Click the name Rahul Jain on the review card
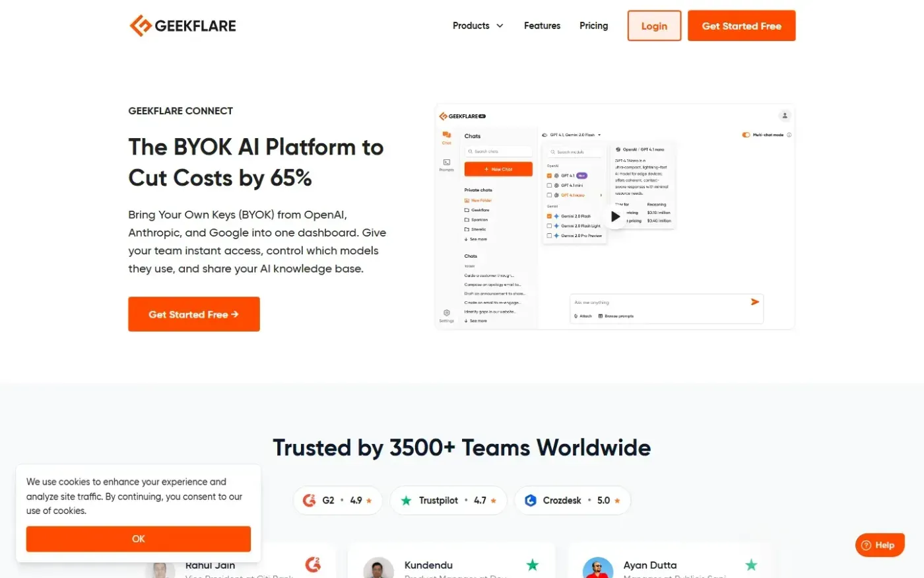The height and width of the screenshot is (578, 924). [x=211, y=565]
